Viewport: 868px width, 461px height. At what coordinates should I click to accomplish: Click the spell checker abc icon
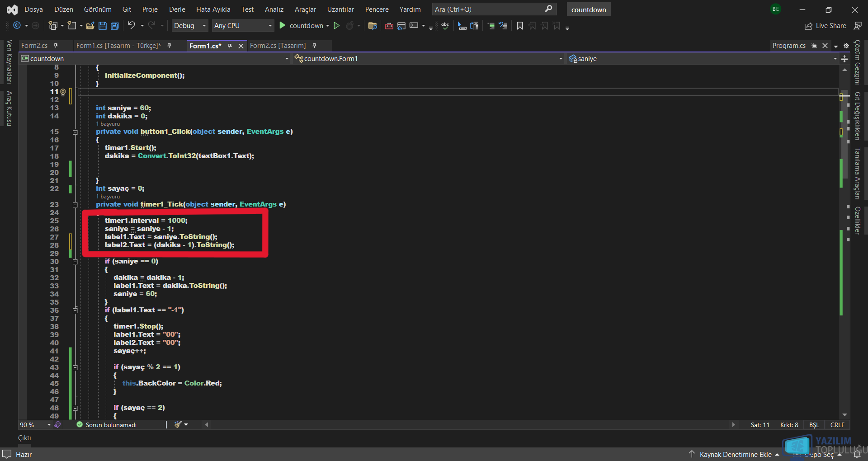tap(445, 26)
